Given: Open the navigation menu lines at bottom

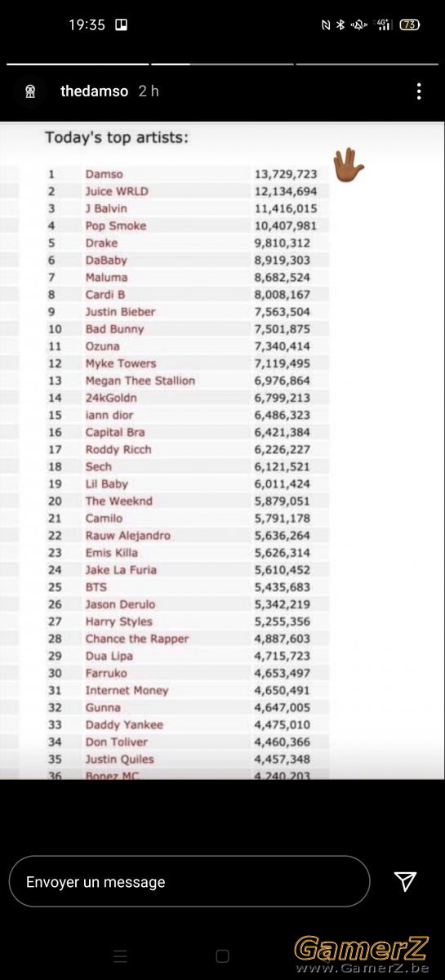Looking at the screenshot, I should 120,955.
